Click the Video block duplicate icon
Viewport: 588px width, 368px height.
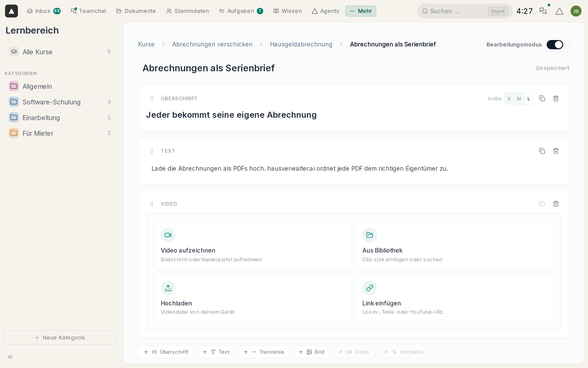pyautogui.click(x=542, y=204)
